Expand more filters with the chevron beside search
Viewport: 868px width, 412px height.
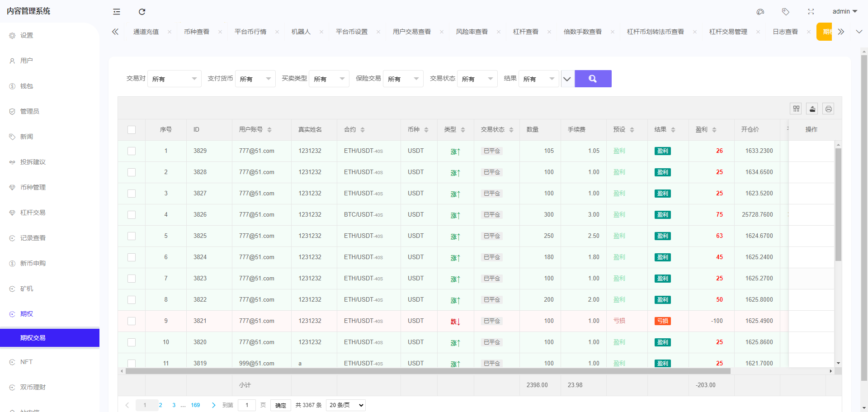point(567,78)
